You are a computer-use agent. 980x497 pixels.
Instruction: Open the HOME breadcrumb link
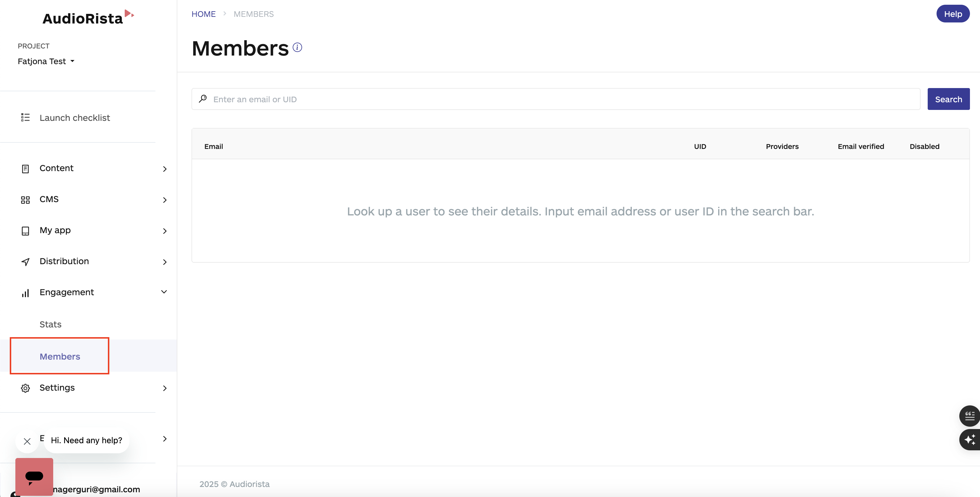pos(204,14)
